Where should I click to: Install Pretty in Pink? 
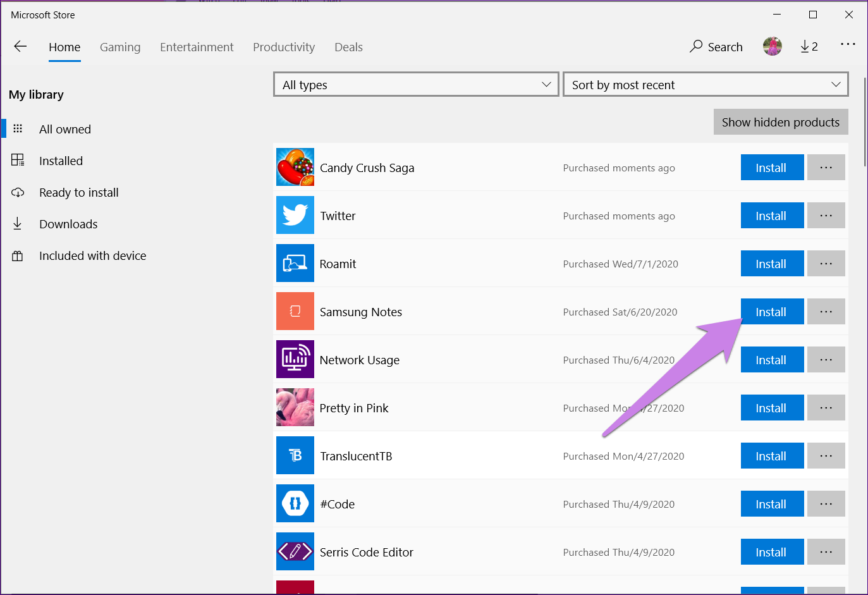[772, 408]
